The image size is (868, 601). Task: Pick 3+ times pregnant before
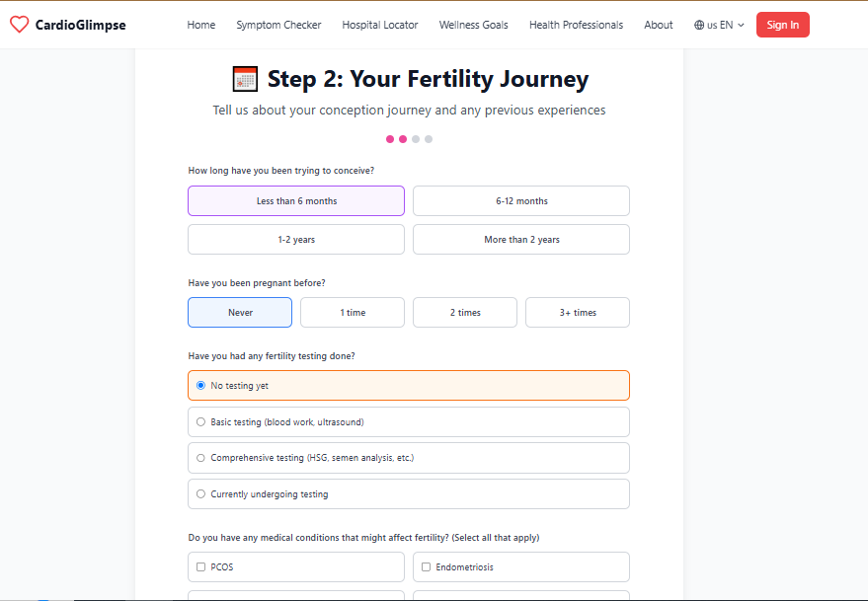578,313
